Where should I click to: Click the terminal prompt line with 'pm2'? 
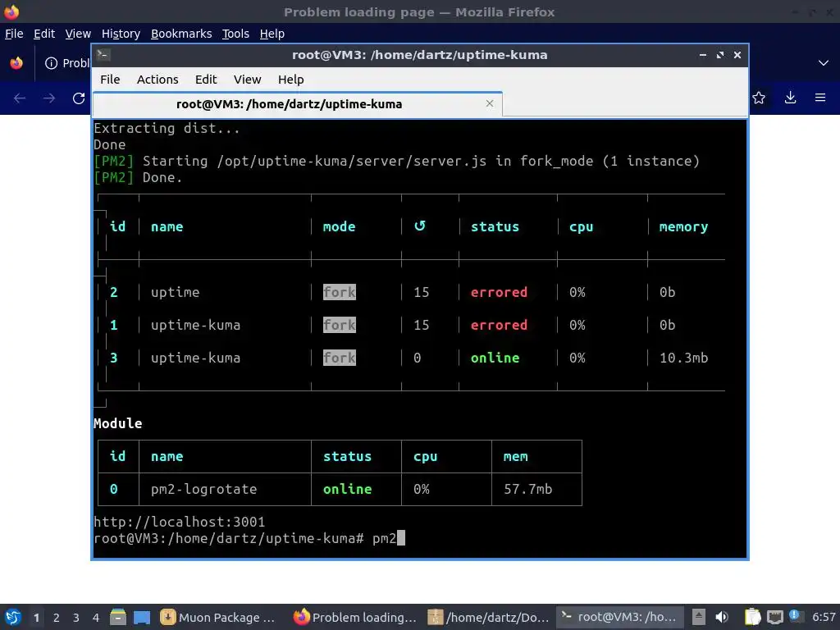[249, 538]
